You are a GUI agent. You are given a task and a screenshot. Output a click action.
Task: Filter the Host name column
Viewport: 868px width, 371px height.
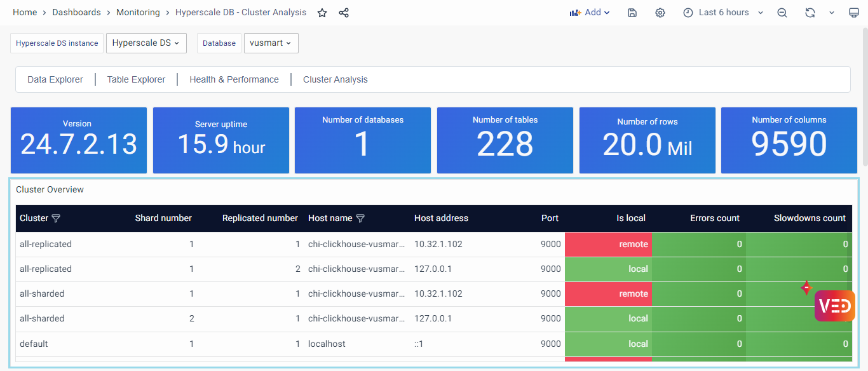[360, 219]
